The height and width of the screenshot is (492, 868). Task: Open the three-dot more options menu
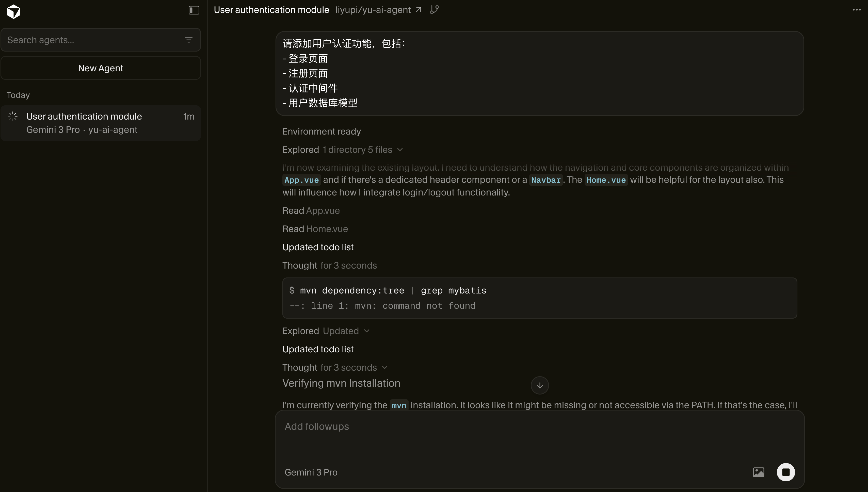(857, 10)
